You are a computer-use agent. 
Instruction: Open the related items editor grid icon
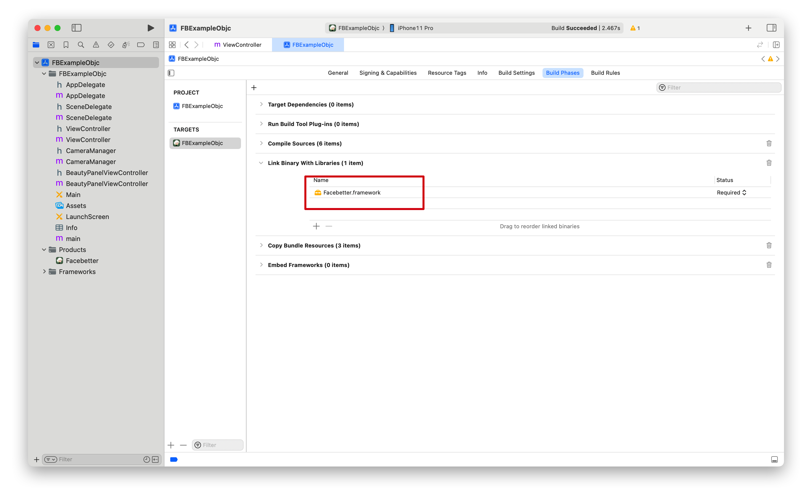(172, 45)
